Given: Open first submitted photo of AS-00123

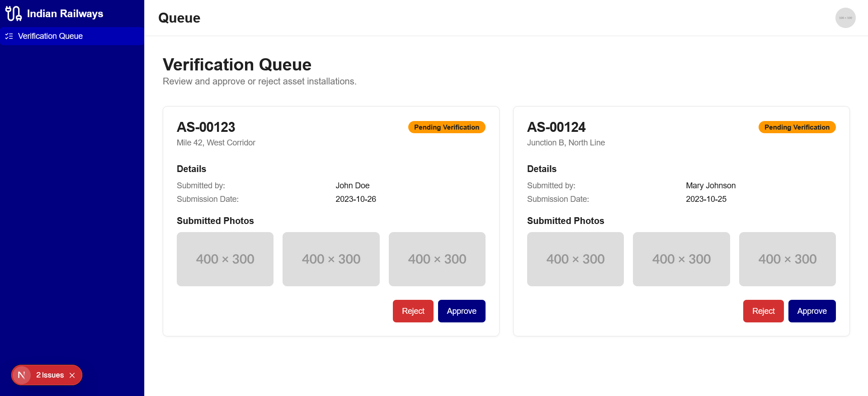Looking at the screenshot, I should (x=225, y=259).
